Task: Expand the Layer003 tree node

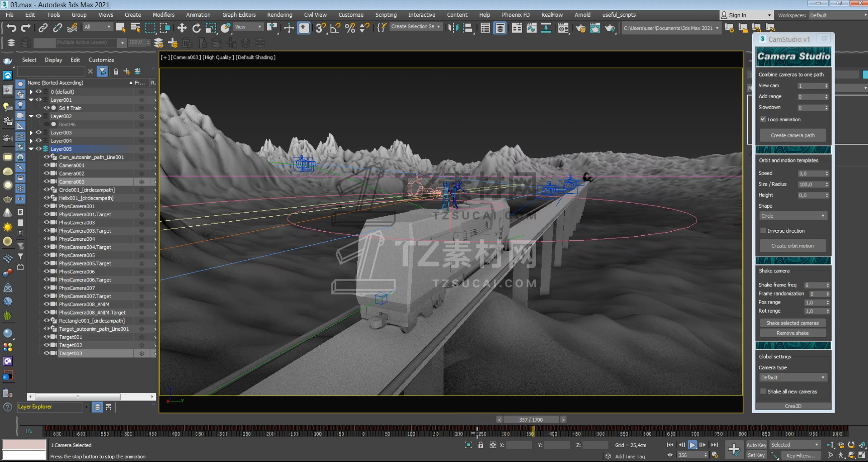Action: click(31, 133)
